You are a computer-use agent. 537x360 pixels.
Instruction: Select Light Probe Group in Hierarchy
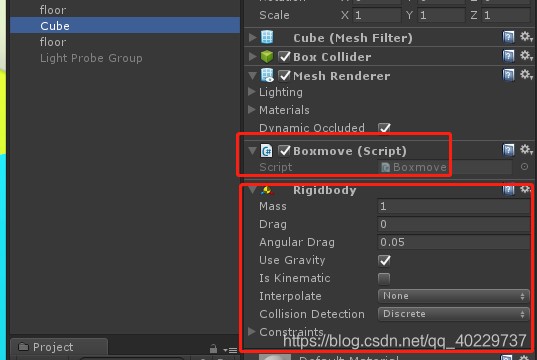point(125,58)
